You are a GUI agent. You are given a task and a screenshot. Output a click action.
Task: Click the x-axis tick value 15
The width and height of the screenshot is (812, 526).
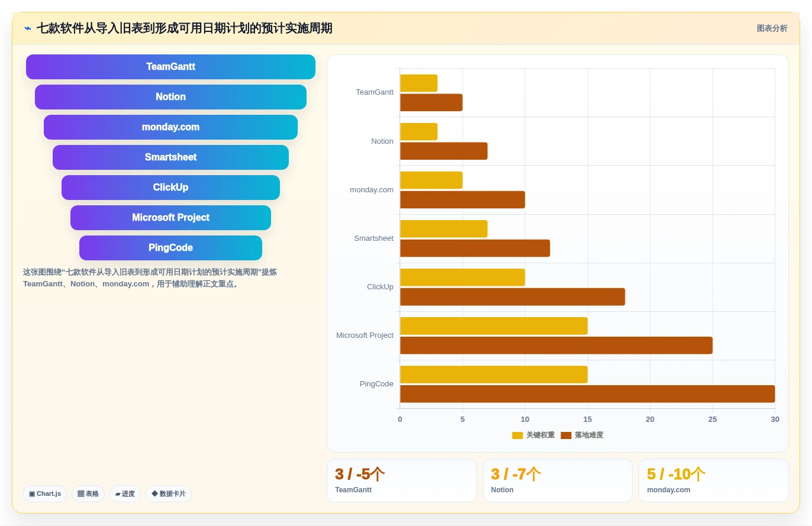tap(588, 419)
